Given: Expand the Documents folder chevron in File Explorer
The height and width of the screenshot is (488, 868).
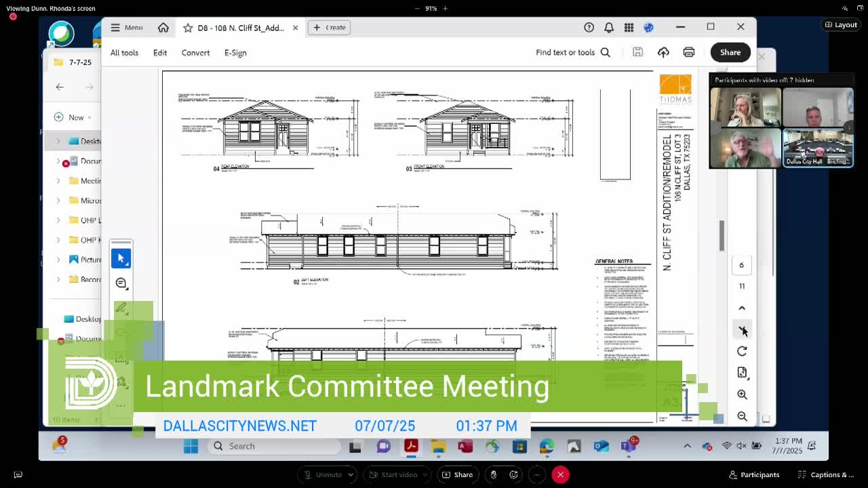Looking at the screenshot, I should click(x=58, y=161).
